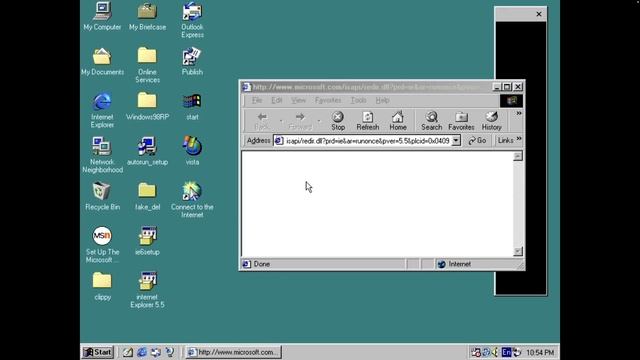Click inside the address URL field
The height and width of the screenshot is (360, 640).
point(367,141)
